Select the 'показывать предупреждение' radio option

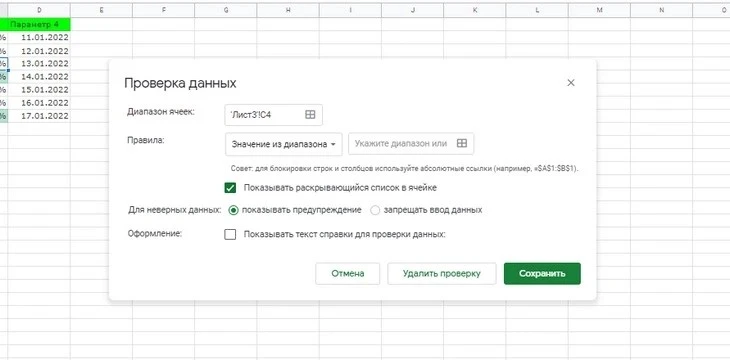(233, 210)
